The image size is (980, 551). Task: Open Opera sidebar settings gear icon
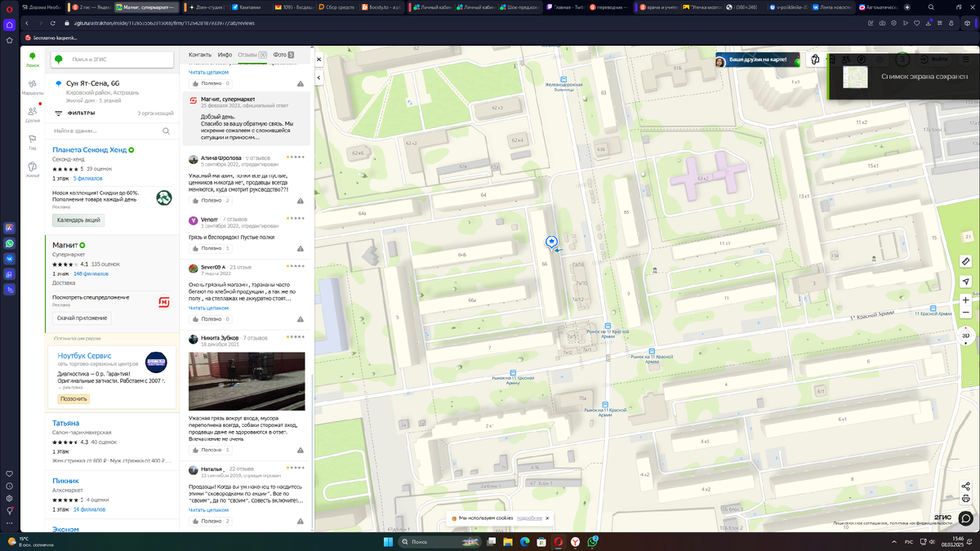(10, 498)
